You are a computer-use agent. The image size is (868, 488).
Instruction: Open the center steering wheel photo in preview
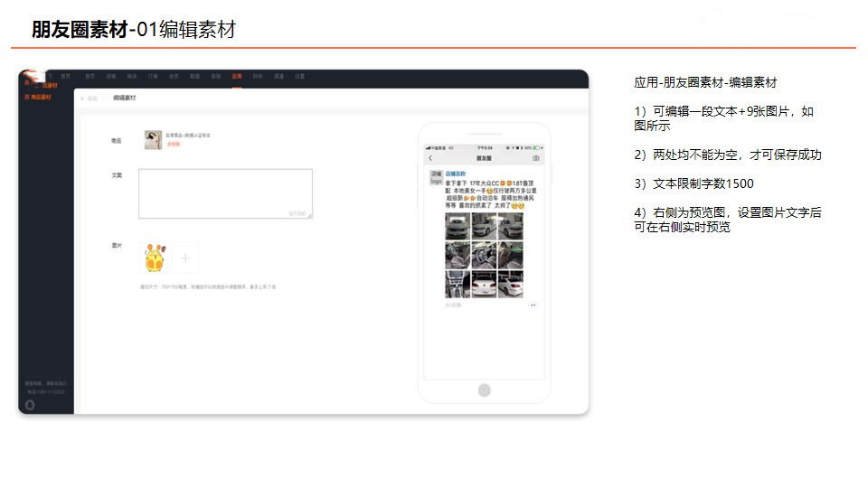(x=484, y=255)
